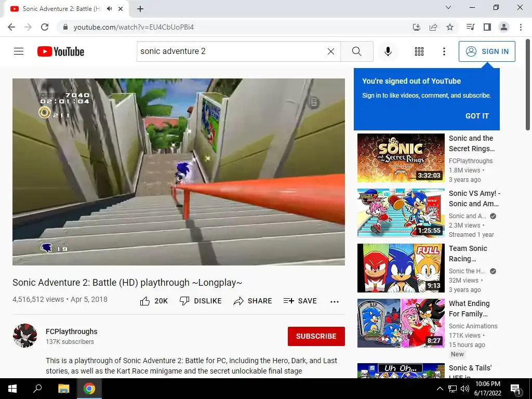
Task: Click the 4,516,512 views text
Action: coord(38,299)
